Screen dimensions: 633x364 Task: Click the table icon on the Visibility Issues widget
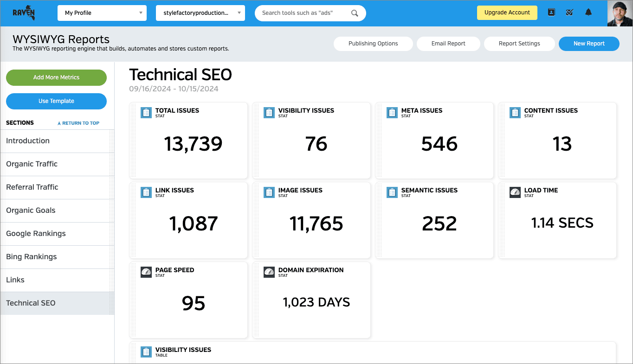[146, 351]
